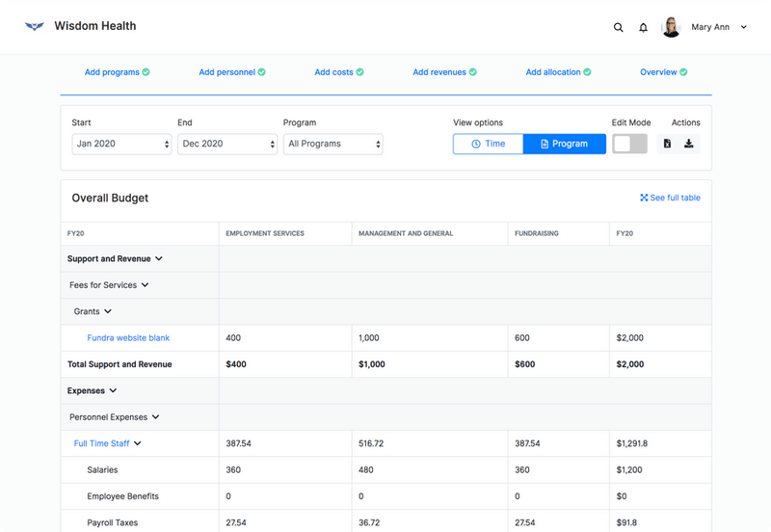This screenshot has width=771, height=532.
Task: Open the End date dropdown
Action: point(227,144)
